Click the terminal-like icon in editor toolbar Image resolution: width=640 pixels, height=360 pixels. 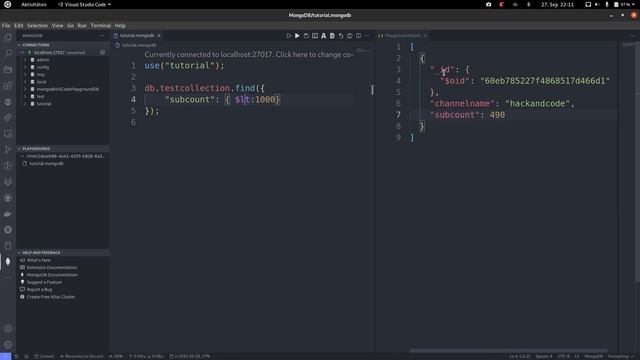tap(315, 36)
